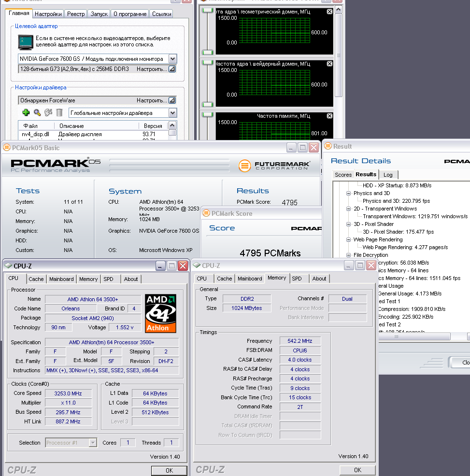Click memory clock graph slider handle
Image resolution: width=470 pixels, height=476 pixels.
pyautogui.click(x=208, y=114)
